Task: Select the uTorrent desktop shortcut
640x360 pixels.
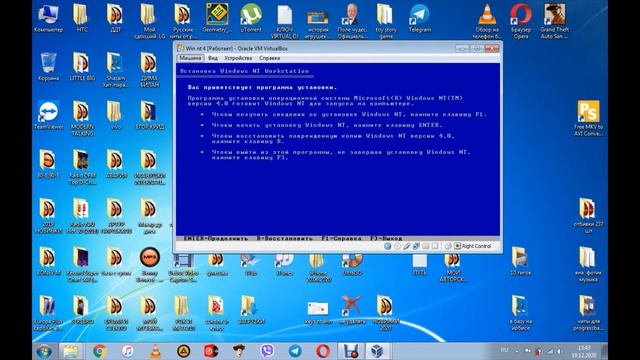Action: tap(251, 18)
